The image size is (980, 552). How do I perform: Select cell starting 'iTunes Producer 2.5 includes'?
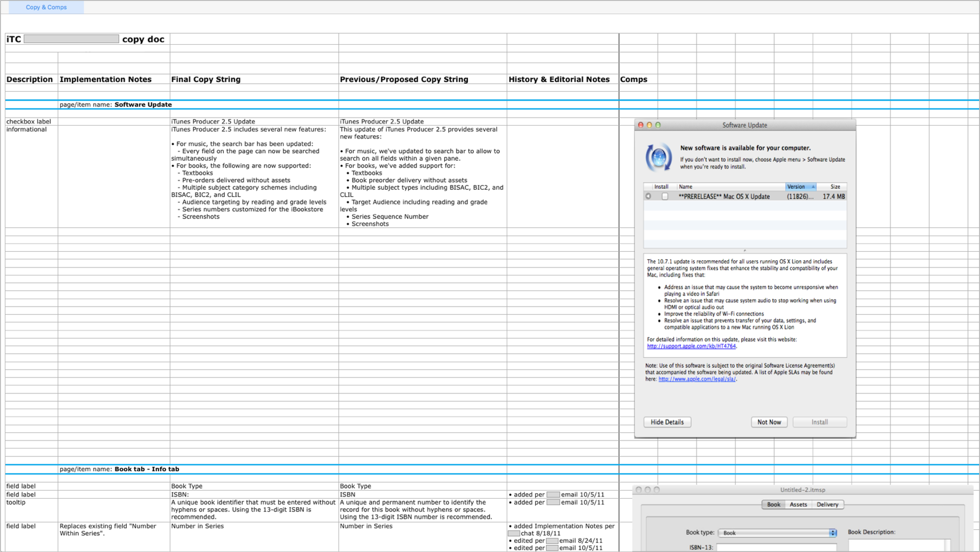[x=254, y=177]
